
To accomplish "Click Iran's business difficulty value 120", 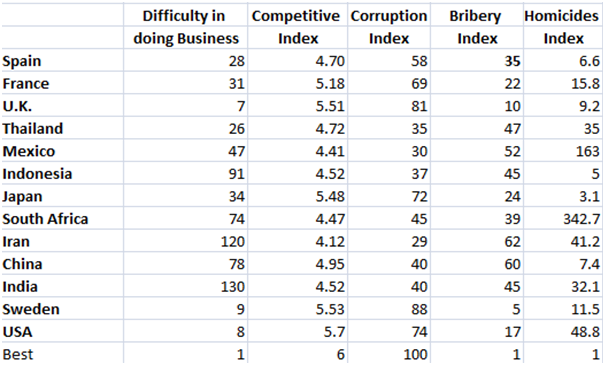I will (185, 242).
